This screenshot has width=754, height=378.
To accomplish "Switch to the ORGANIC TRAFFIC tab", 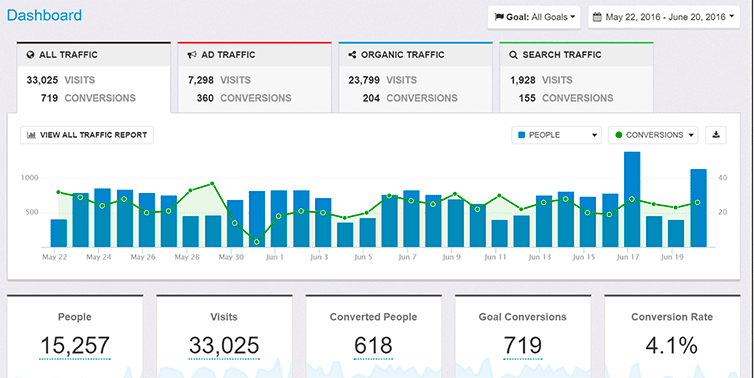I will pyautogui.click(x=415, y=77).
